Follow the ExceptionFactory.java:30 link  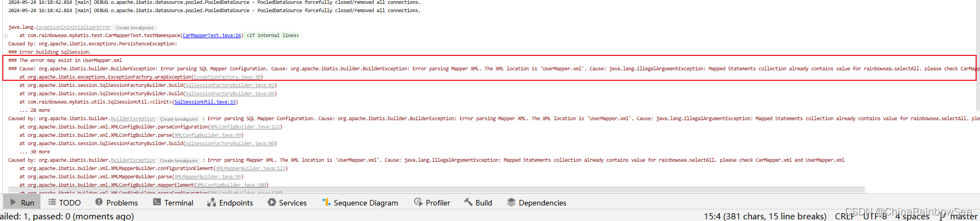[227, 77]
